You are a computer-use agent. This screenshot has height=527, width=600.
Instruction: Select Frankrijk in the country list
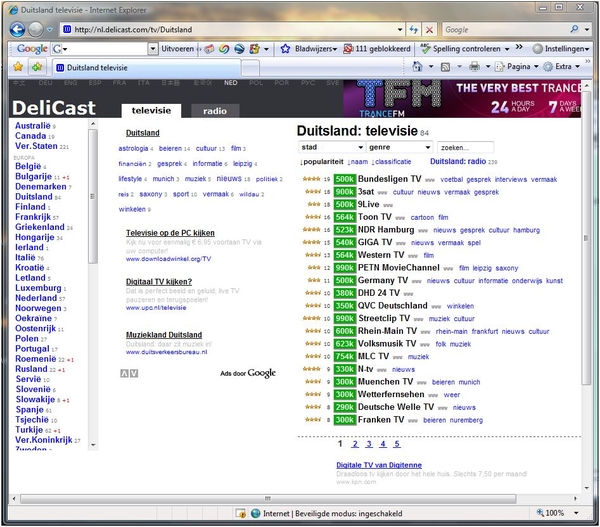[x=33, y=217]
